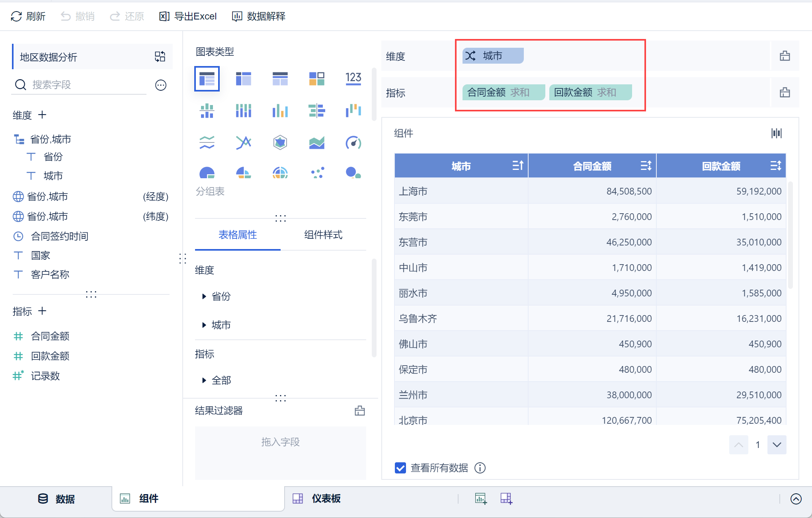
Task: Click the switch data table icon
Action: tap(160, 56)
